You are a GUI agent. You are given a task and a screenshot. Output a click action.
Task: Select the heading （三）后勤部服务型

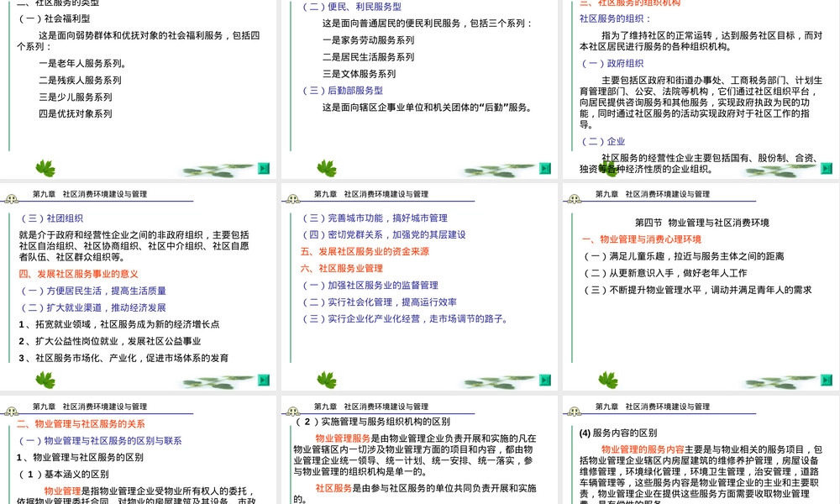tap(342, 91)
